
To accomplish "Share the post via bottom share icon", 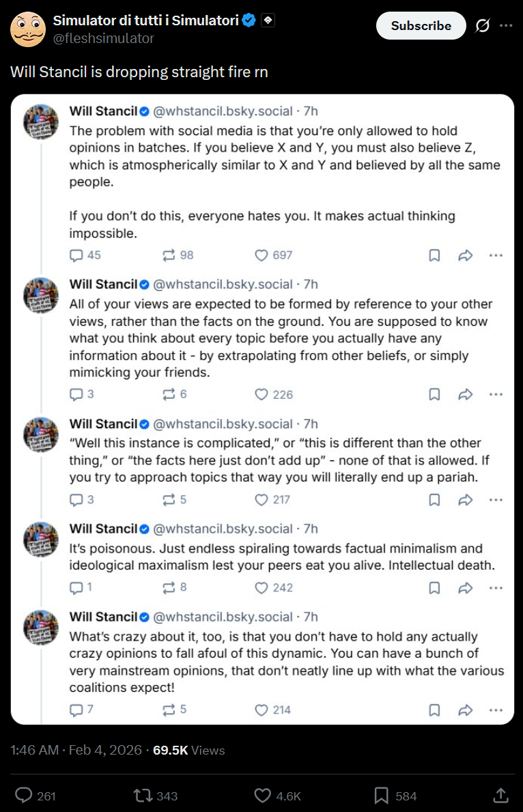I will pyautogui.click(x=500, y=796).
